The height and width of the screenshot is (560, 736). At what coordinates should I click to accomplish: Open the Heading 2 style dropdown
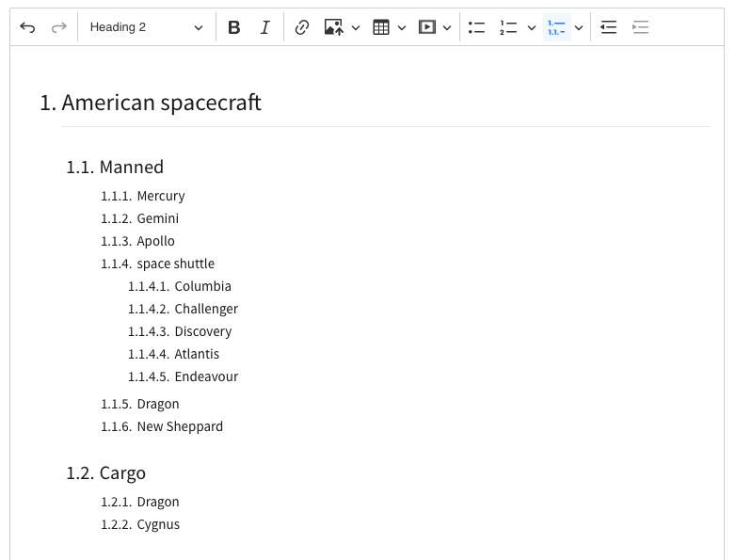(x=147, y=27)
